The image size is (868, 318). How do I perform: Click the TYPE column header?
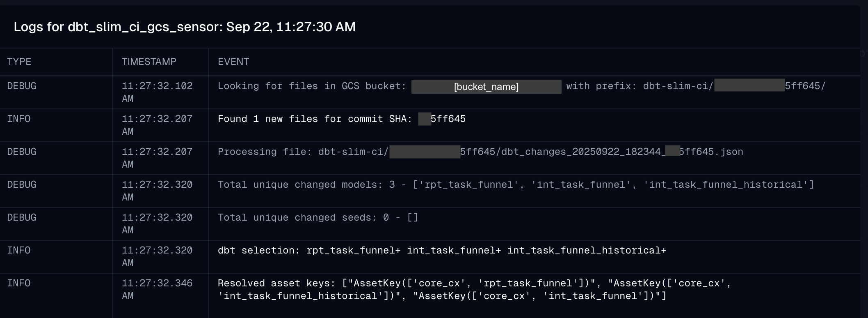coord(19,62)
